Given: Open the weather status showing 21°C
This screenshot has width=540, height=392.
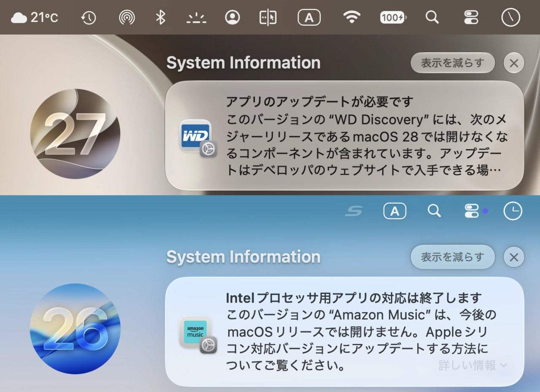Looking at the screenshot, I should coord(34,18).
